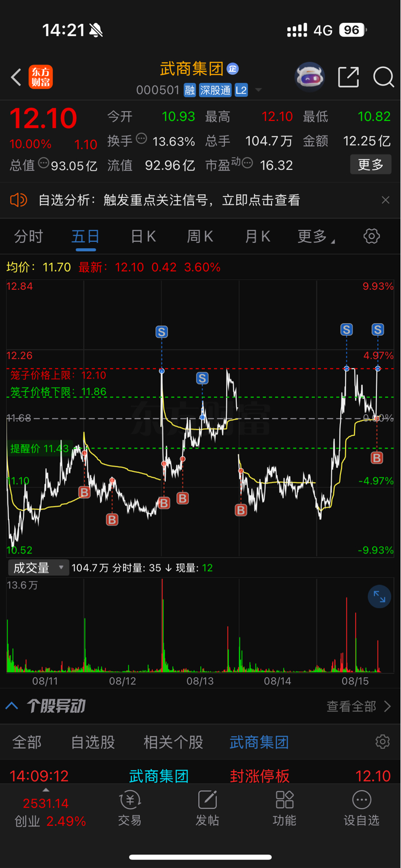401x868 pixels.
Task: Open the search magnifier icon
Action: click(383, 77)
